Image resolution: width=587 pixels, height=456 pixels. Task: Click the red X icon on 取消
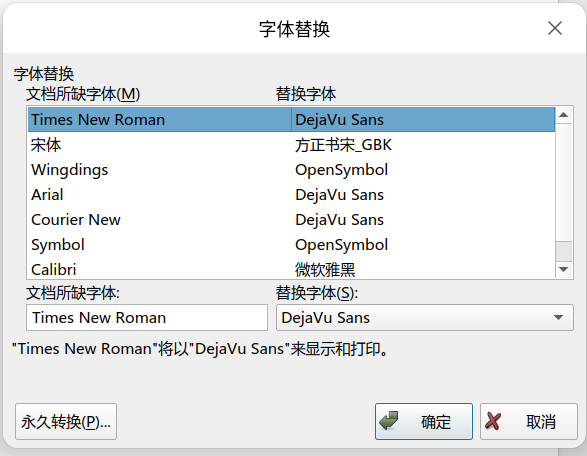[493, 422]
